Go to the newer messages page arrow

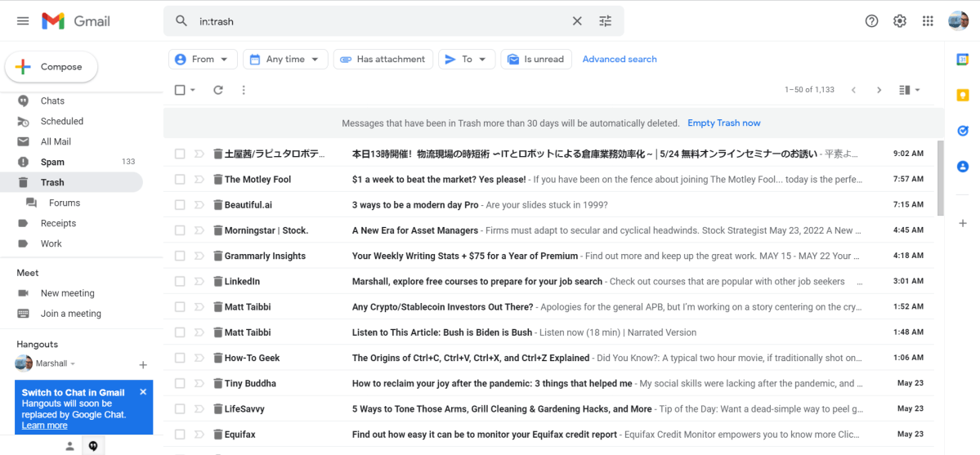point(854,90)
